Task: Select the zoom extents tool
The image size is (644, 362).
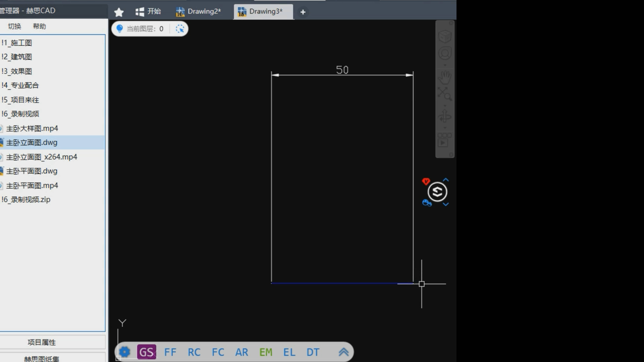Action: click(445, 94)
